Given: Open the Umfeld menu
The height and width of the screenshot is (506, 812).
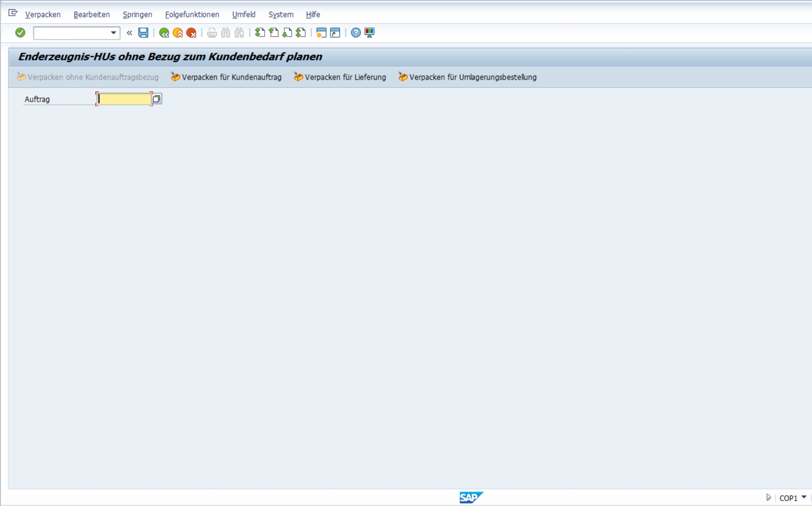Looking at the screenshot, I should click(243, 15).
